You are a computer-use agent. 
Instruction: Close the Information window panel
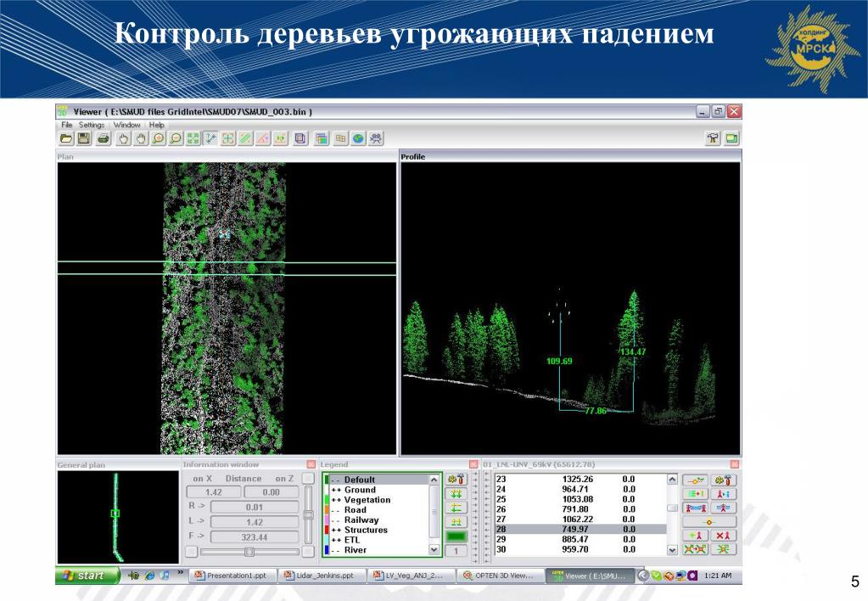tap(311, 464)
